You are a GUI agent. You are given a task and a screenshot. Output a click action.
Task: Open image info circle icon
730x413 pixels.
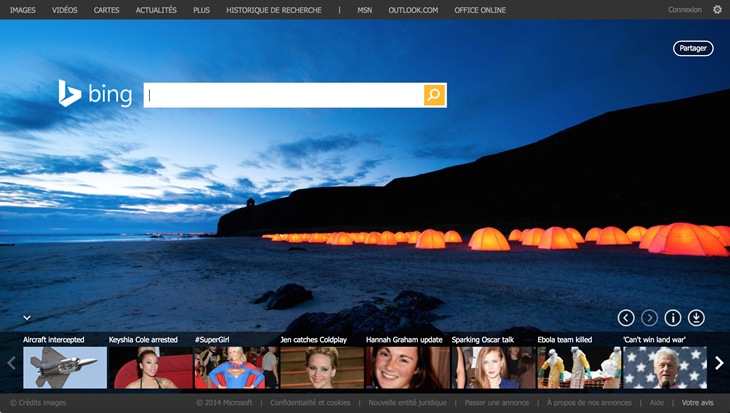pos(673,318)
